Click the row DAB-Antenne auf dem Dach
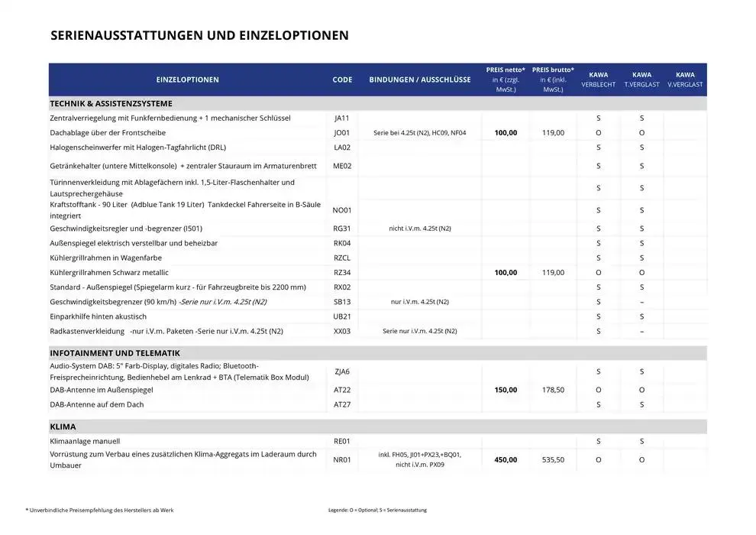The width and height of the screenshot is (756, 535). (96, 404)
